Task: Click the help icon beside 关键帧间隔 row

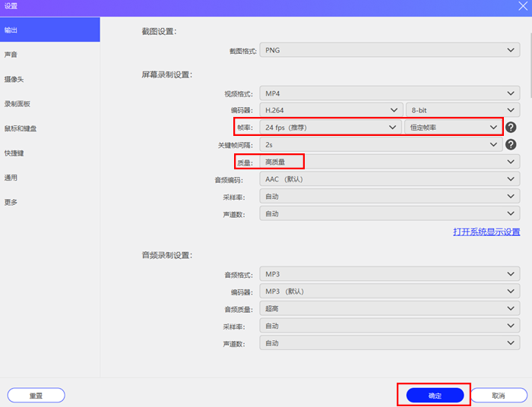Action: pyautogui.click(x=511, y=144)
